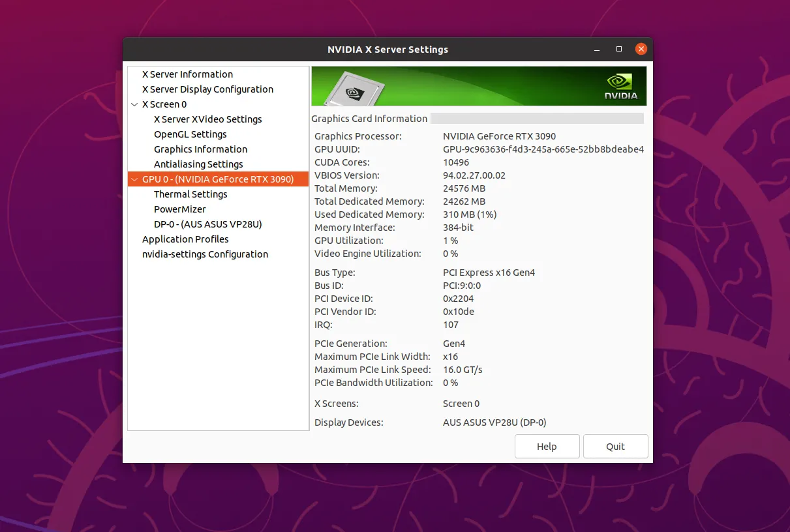Screen dimensions: 790x532
Task: Click the graphics card image in banner
Action: click(353, 88)
